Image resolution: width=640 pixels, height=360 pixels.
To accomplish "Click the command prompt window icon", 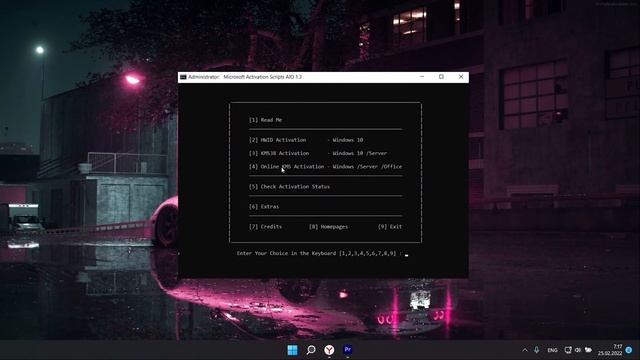I will [183, 77].
